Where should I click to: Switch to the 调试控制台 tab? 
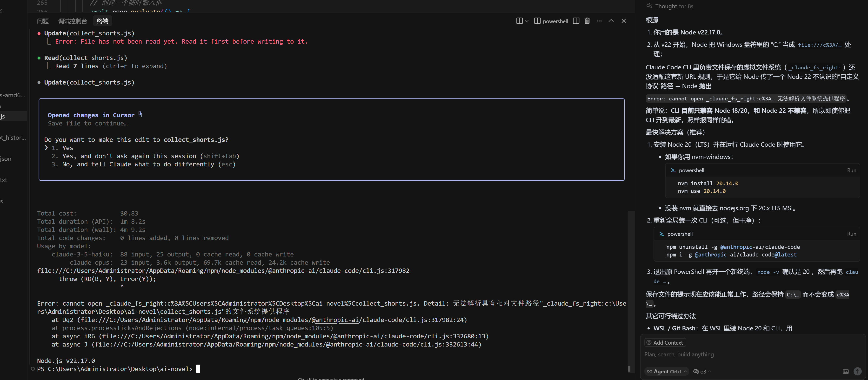(73, 21)
